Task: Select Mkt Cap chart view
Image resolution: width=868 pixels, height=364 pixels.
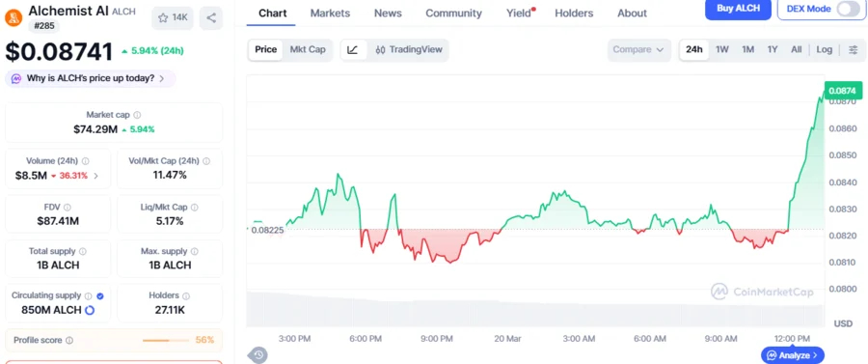Action: coord(308,50)
